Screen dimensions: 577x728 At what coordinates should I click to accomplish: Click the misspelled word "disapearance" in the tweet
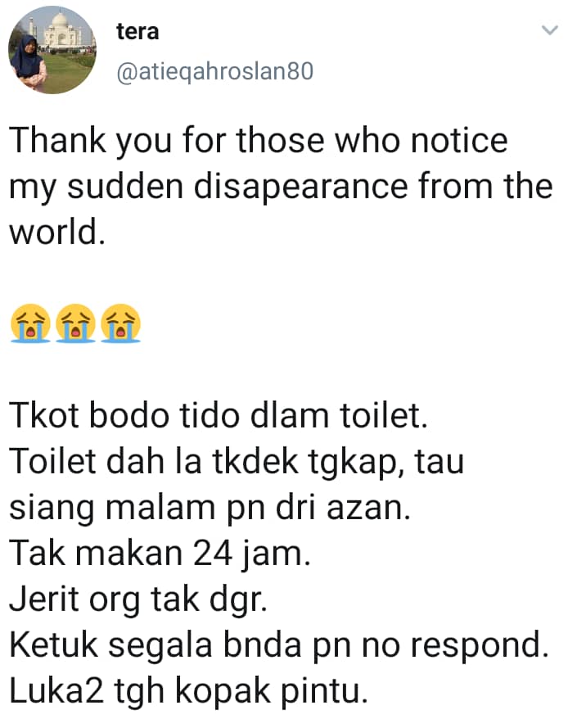(300, 188)
